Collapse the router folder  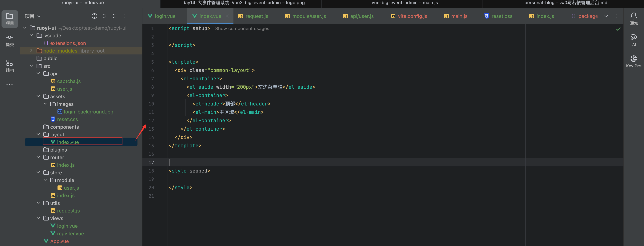[x=38, y=157]
